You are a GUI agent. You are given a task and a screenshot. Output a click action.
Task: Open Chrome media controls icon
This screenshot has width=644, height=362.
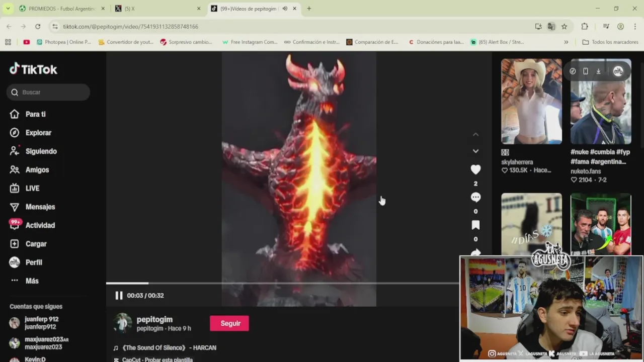click(x=605, y=26)
